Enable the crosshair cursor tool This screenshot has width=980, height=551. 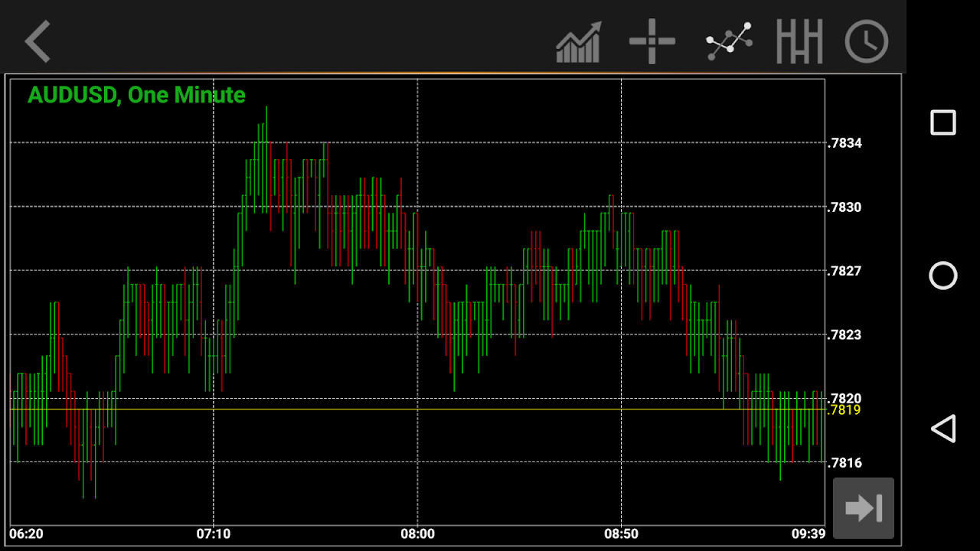(x=652, y=41)
